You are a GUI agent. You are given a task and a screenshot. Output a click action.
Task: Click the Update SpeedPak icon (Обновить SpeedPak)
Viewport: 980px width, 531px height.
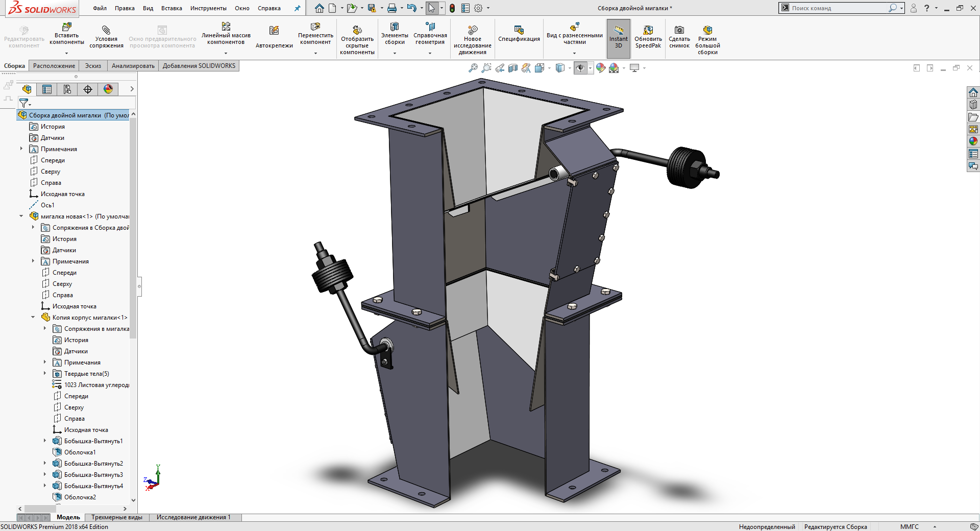[648, 31]
